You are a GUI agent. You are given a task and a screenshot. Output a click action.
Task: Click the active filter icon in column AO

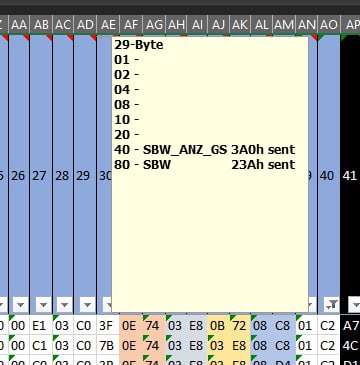tap(332, 305)
